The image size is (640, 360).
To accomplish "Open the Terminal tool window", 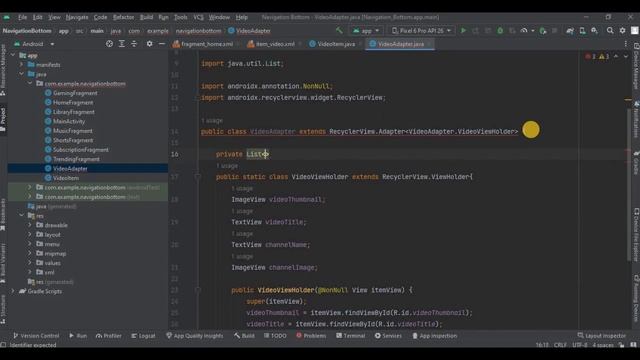I will click(x=351, y=336).
